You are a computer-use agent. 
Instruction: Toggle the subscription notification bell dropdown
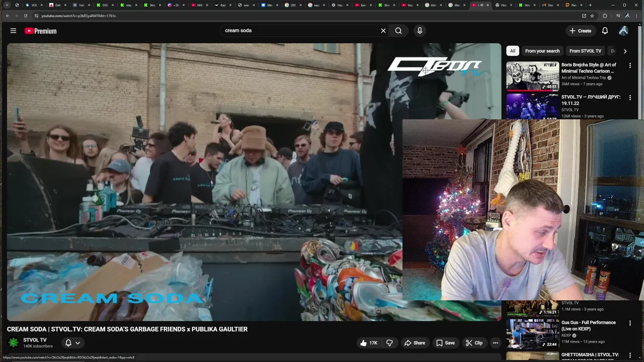pos(72,343)
